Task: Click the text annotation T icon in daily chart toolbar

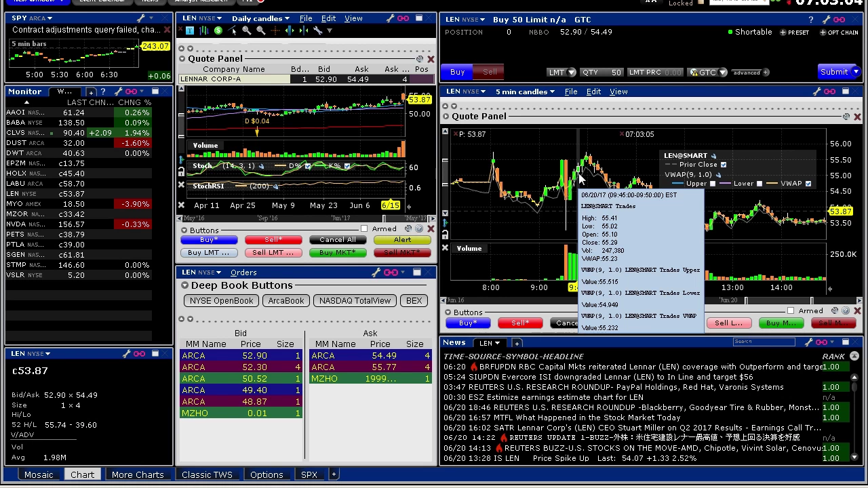Action: (190, 30)
